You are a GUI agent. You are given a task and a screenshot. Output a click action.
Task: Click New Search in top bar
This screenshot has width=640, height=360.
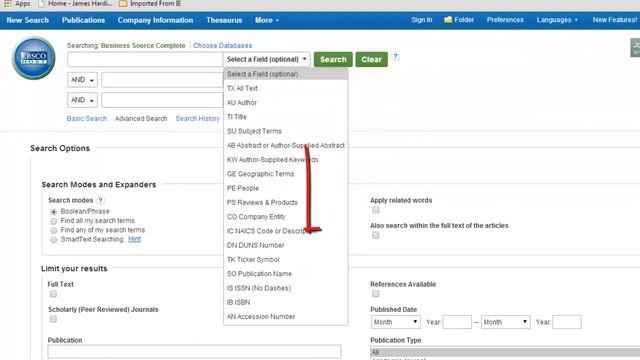(x=28, y=20)
